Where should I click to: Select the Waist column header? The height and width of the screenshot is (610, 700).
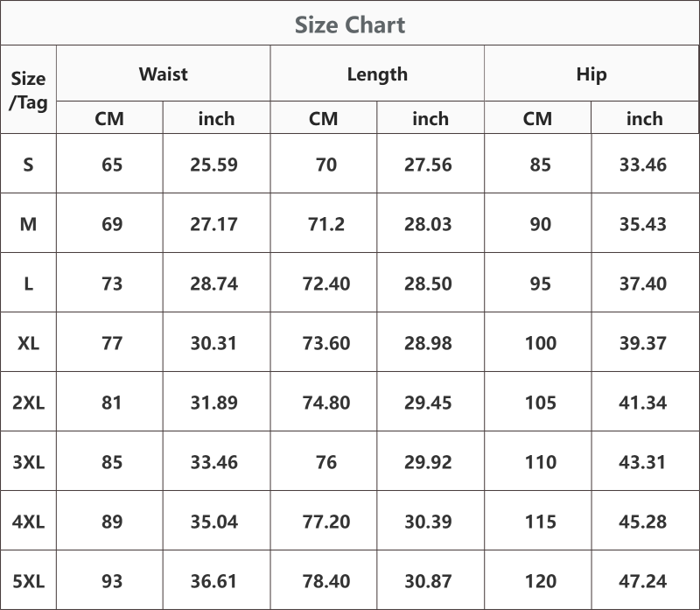pos(164,74)
